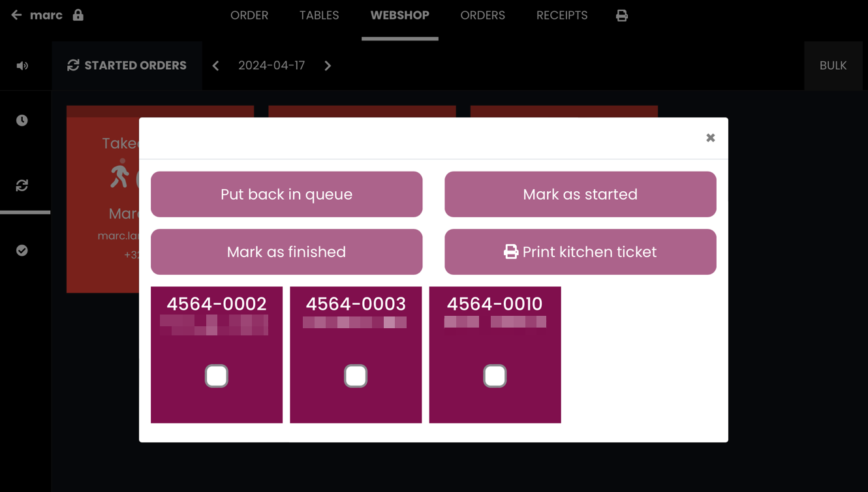Click the printer icon in top navigation
Screen dimensions: 868x492
click(622, 16)
